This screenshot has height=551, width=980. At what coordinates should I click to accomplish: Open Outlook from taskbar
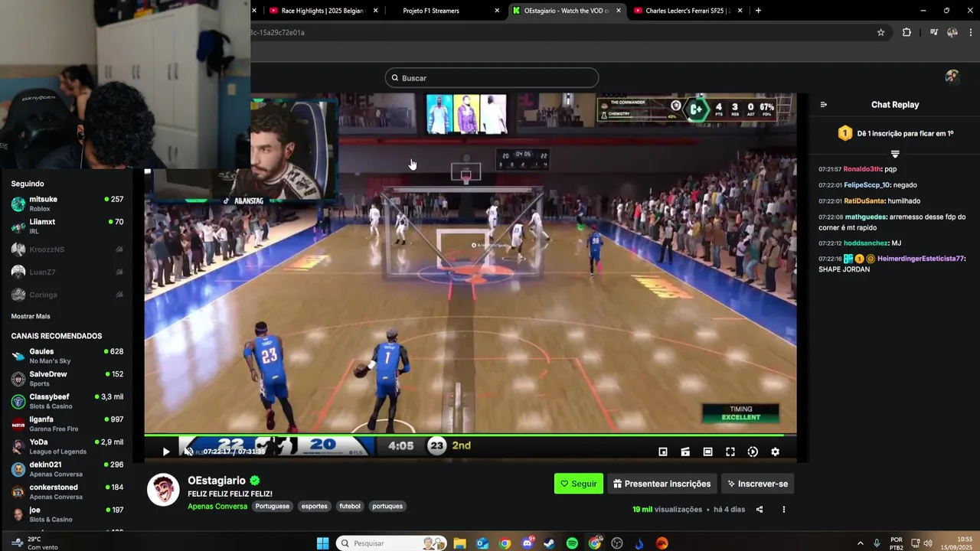482,543
